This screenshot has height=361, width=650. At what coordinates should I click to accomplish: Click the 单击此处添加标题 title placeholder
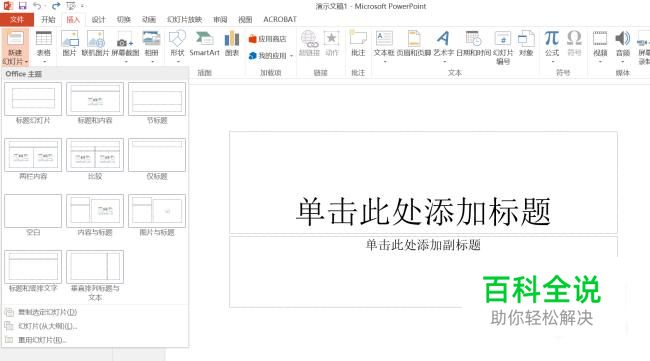[423, 183]
